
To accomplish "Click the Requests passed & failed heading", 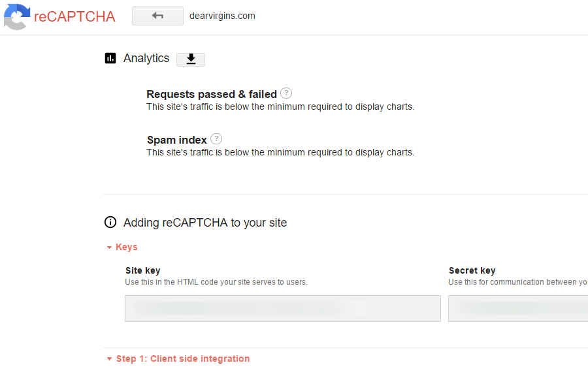I will (212, 94).
